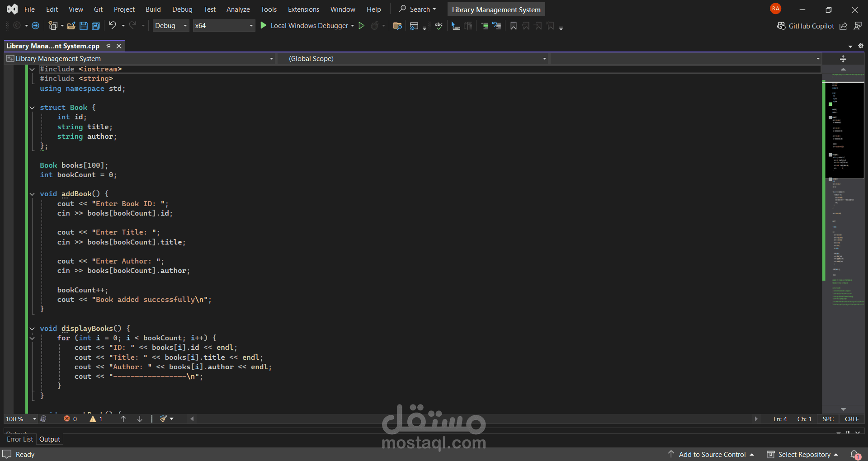
Task: Open the notifications bell in status bar
Action: click(x=855, y=455)
